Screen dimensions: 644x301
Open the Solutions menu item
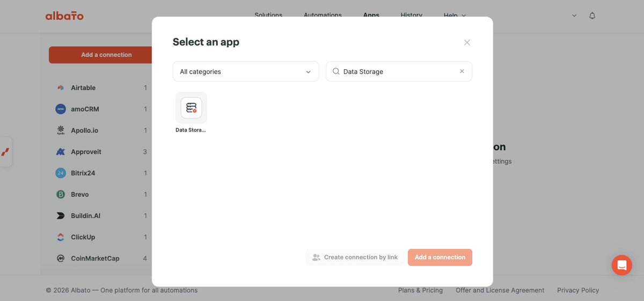pyautogui.click(x=268, y=16)
